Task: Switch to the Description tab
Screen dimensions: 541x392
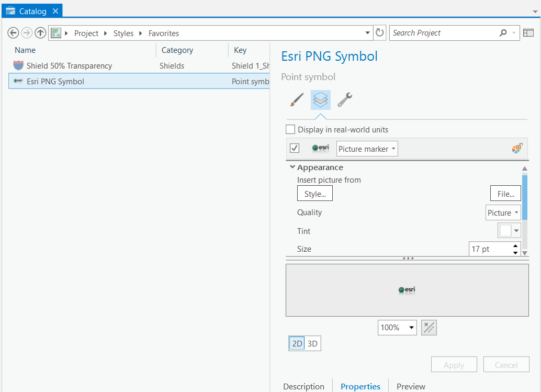Action: [303, 386]
